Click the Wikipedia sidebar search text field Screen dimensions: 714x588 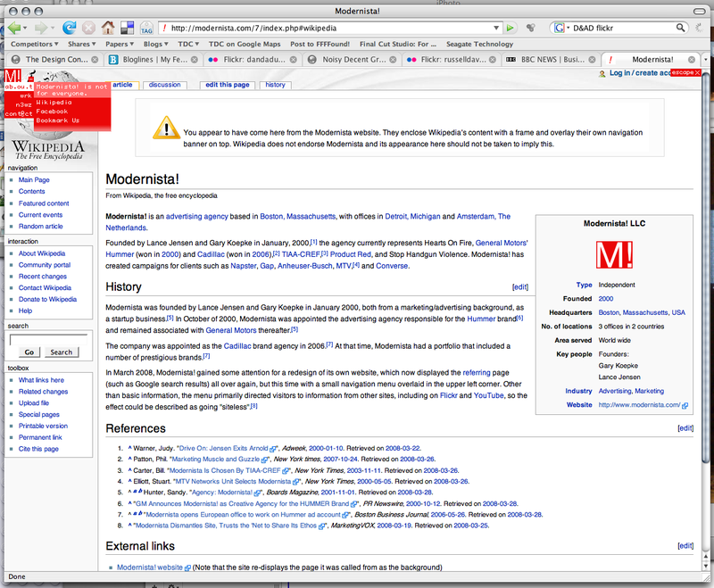48,337
